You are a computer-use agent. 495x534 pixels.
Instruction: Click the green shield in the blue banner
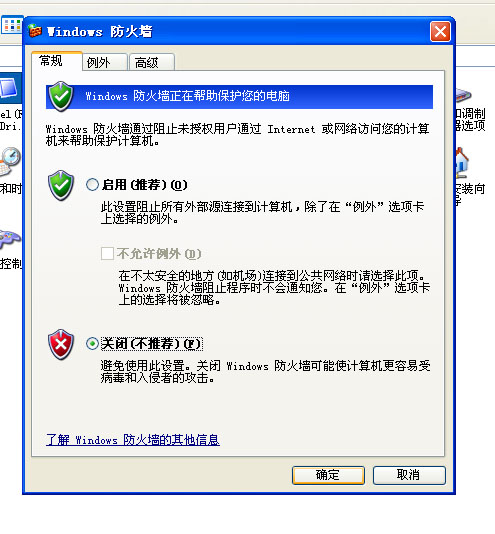click(x=61, y=96)
